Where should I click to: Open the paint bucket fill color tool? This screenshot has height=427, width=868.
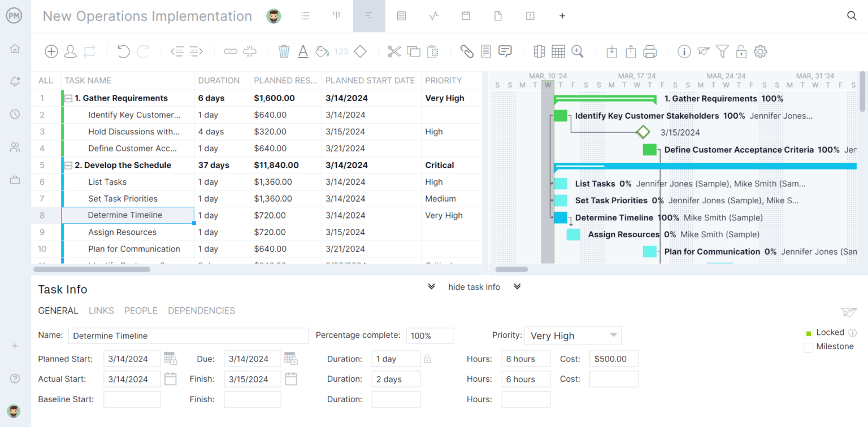tap(322, 51)
